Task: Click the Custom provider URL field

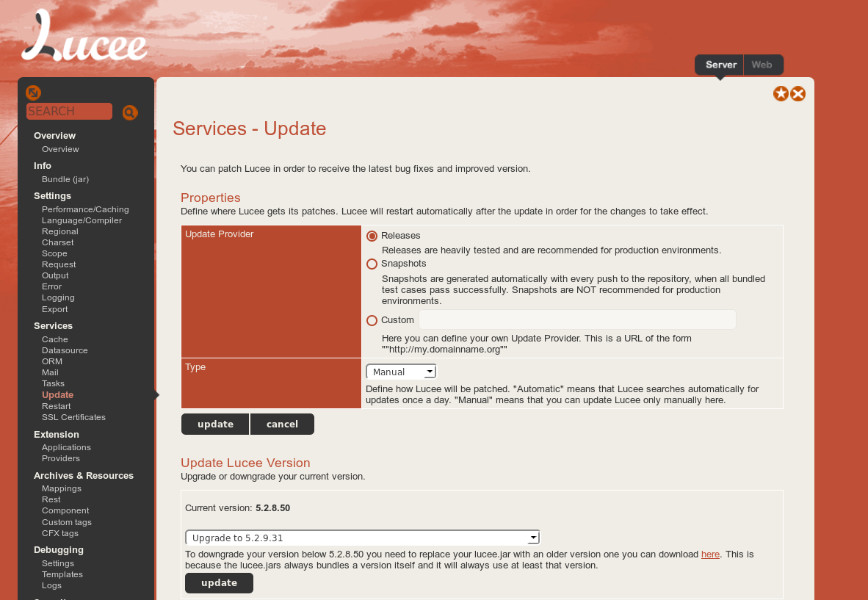Action: point(577,319)
